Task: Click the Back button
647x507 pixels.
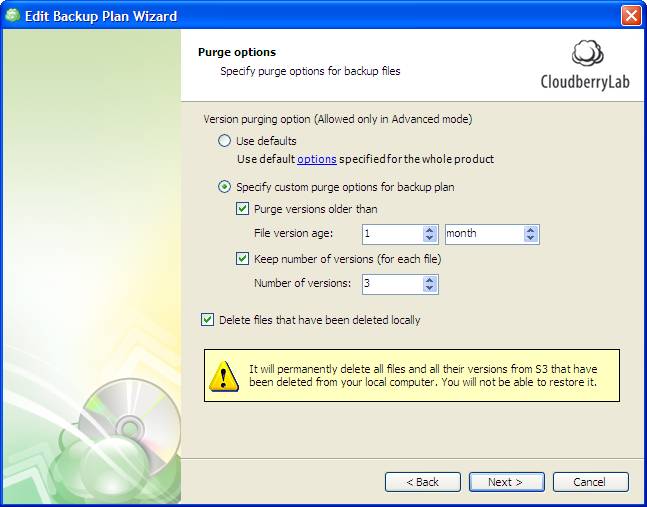Action: tap(423, 482)
